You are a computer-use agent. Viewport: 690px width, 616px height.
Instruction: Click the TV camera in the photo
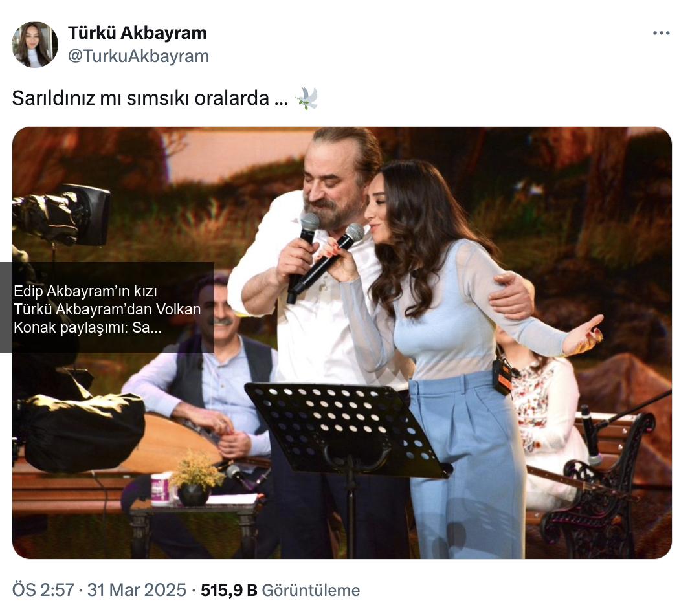61,216
